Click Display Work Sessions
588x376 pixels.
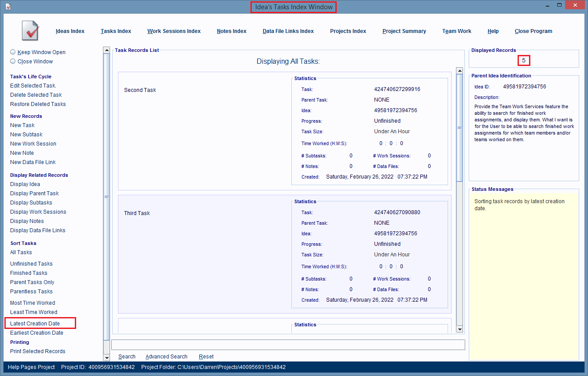point(38,212)
